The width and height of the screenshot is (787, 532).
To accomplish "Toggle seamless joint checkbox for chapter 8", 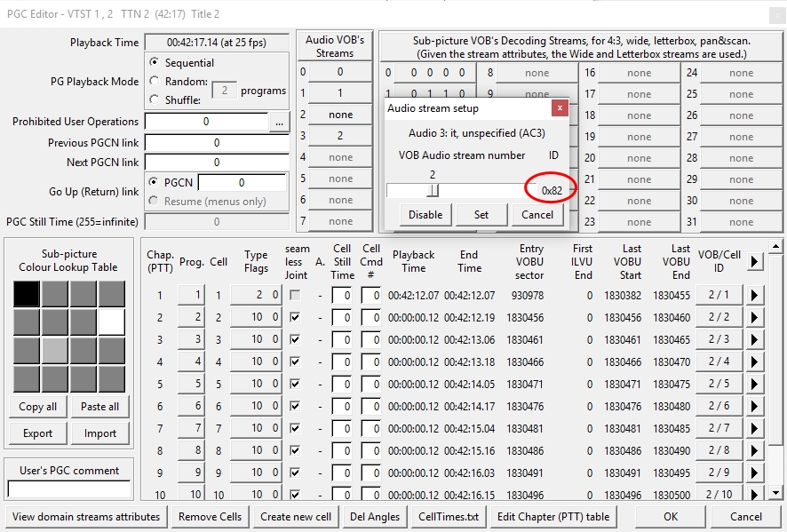I will point(295,450).
